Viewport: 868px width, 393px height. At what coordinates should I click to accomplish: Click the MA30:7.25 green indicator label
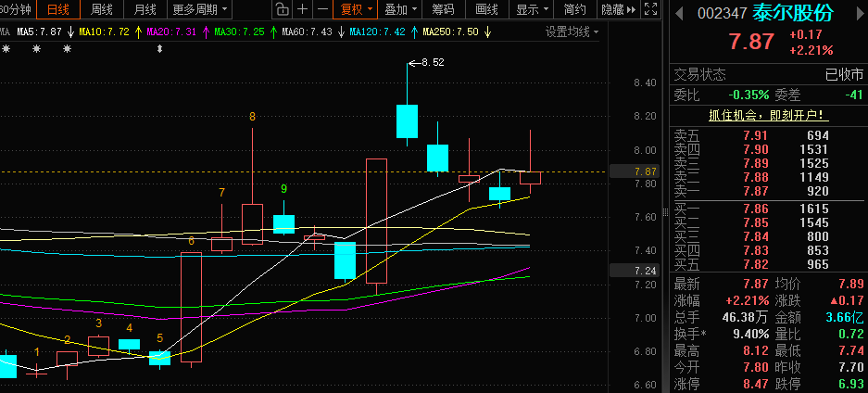click(x=240, y=32)
